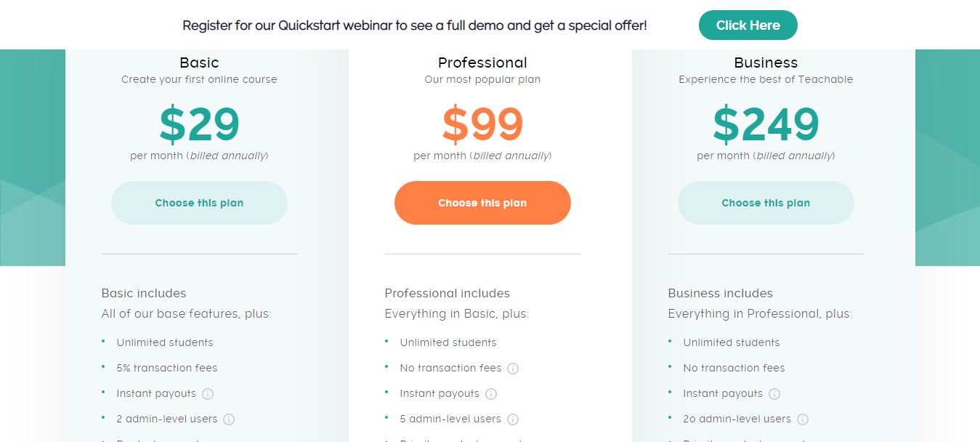Screen dimensions: 980x442
Task: Choose the Professional plan with orange button
Action: click(x=482, y=203)
